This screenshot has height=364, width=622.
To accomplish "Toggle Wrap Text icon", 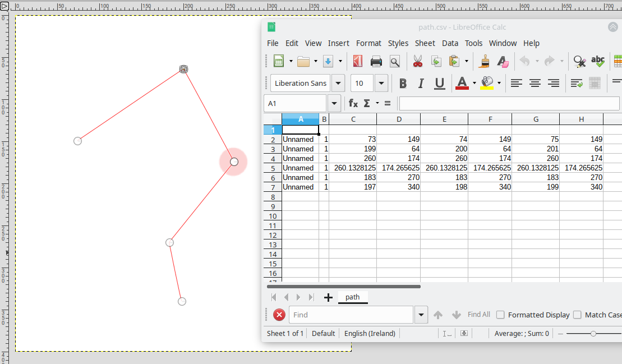I will coord(577,83).
